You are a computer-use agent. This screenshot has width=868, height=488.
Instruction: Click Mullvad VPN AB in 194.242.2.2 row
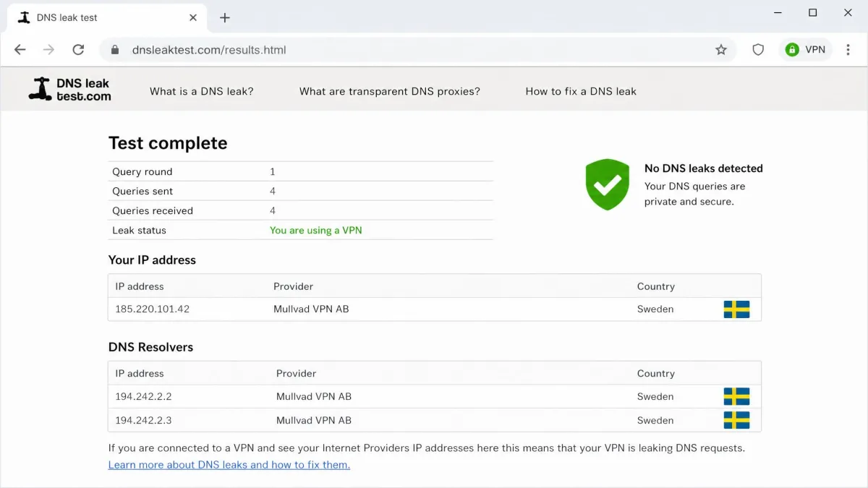(314, 396)
